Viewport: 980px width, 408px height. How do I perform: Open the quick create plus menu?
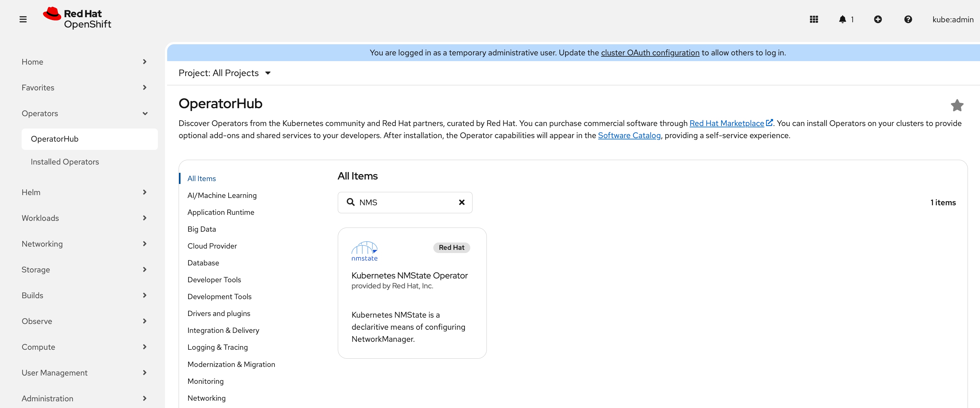click(878, 19)
